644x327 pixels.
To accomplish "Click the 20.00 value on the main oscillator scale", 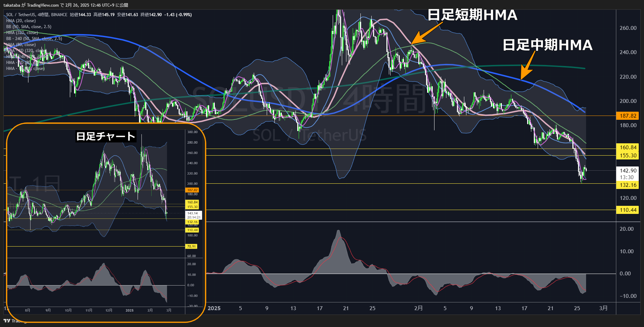I will [627, 229].
